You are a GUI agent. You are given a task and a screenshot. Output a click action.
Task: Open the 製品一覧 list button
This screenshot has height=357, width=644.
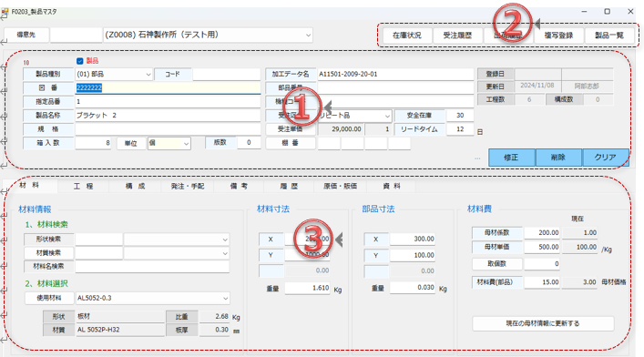609,36
